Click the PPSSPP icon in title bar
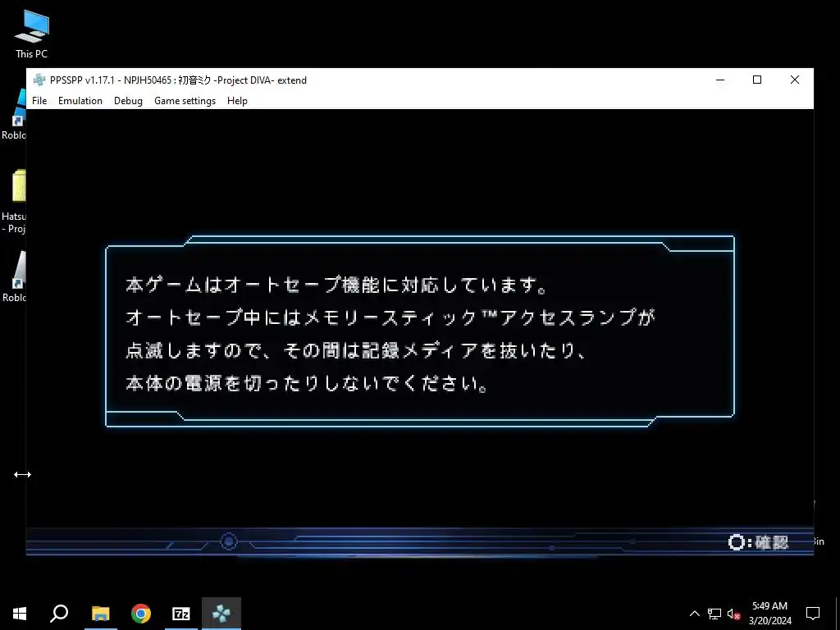 39,80
